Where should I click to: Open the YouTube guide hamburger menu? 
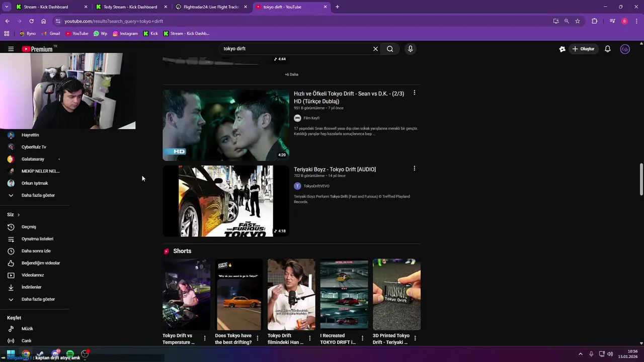(x=11, y=49)
